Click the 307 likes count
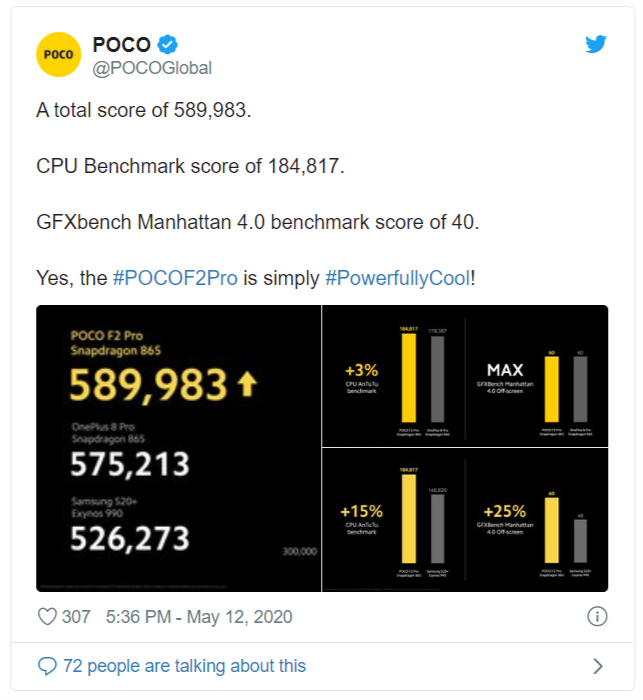 (76, 617)
